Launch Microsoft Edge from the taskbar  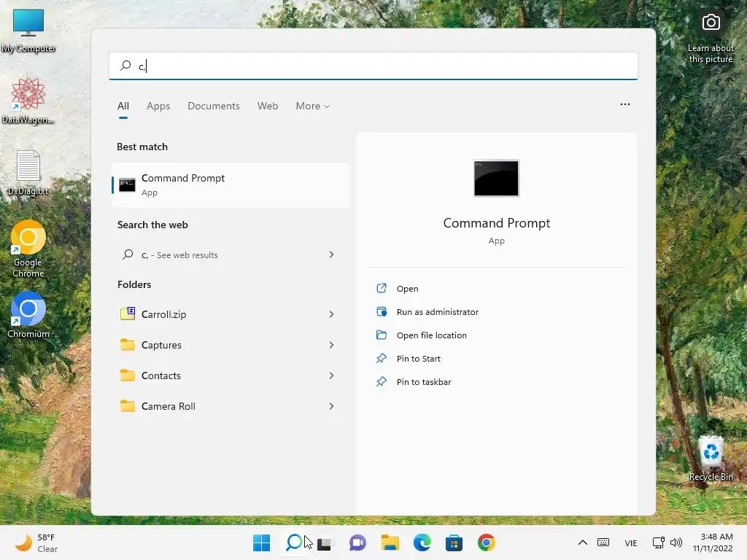pos(422,542)
